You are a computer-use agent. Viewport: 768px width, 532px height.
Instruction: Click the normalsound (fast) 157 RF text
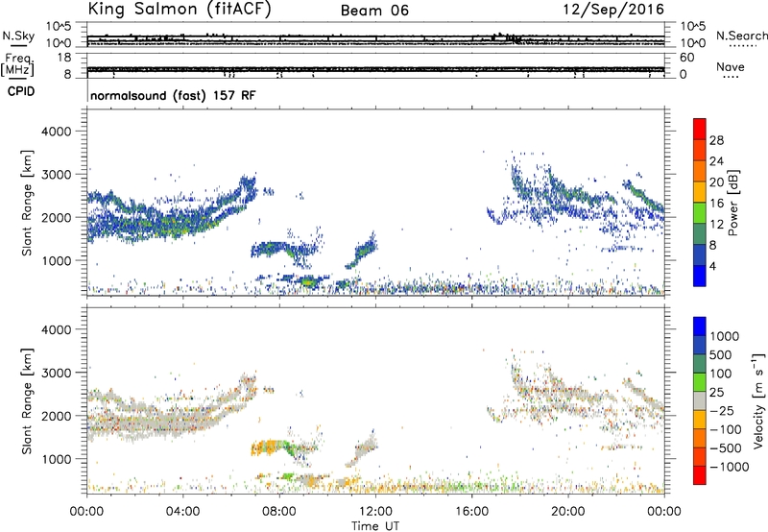click(173, 95)
